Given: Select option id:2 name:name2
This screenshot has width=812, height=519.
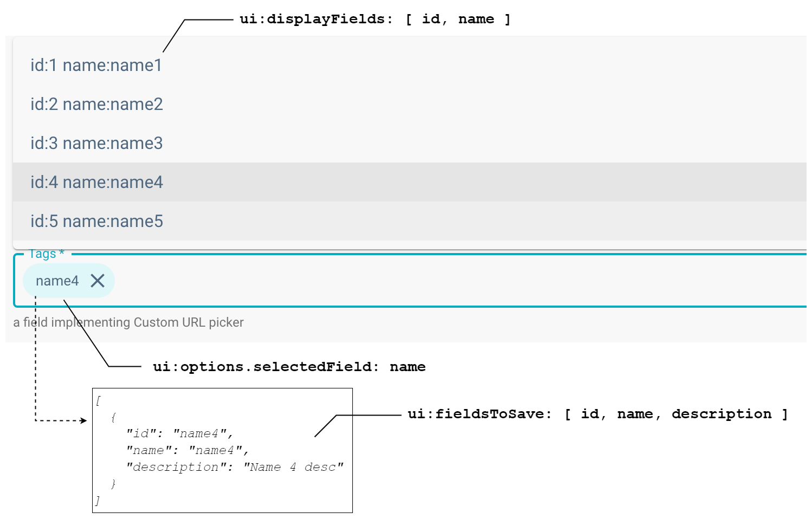Looking at the screenshot, I should click(96, 104).
